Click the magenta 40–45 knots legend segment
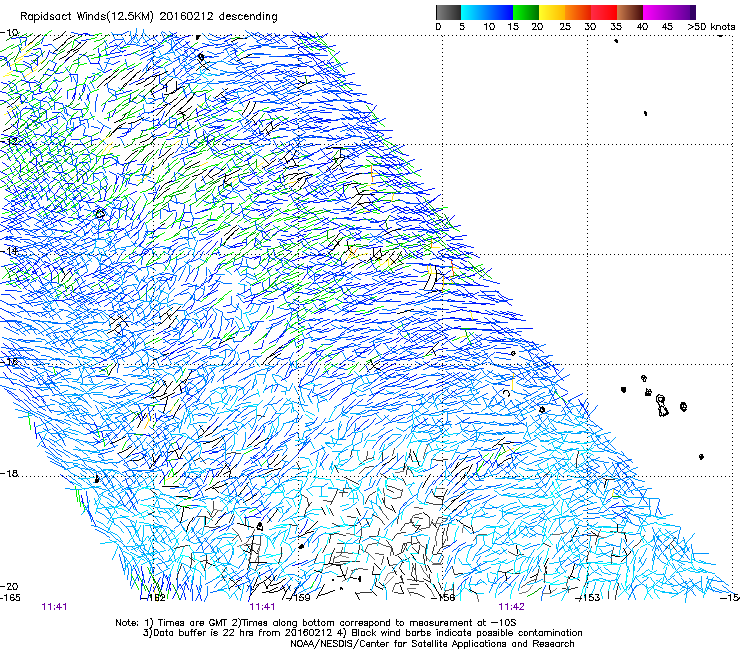This screenshot has height=650, width=740. tap(656, 12)
